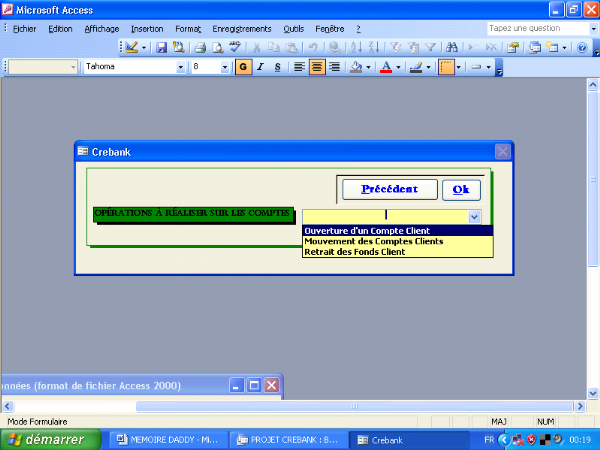Screen dimensions: 600x450
Task: Open the font size 8 dropdown
Action: pyautogui.click(x=225, y=67)
